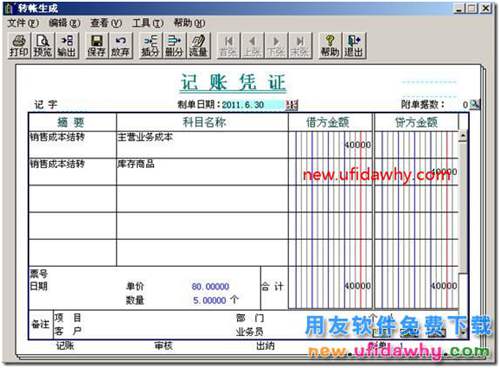The height and width of the screenshot is (368, 500).
Task: Click the 单价 value 80.00000
Action: point(210,287)
